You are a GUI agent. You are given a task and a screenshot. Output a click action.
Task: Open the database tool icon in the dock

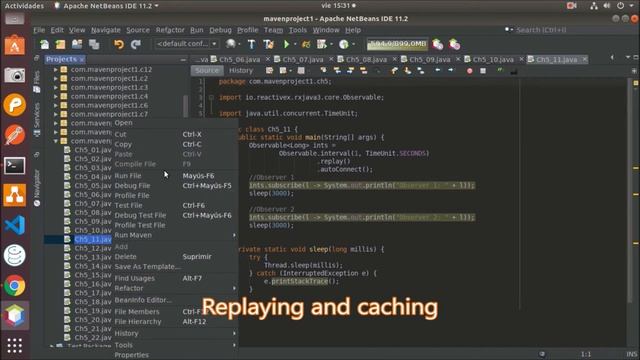click(x=14, y=256)
